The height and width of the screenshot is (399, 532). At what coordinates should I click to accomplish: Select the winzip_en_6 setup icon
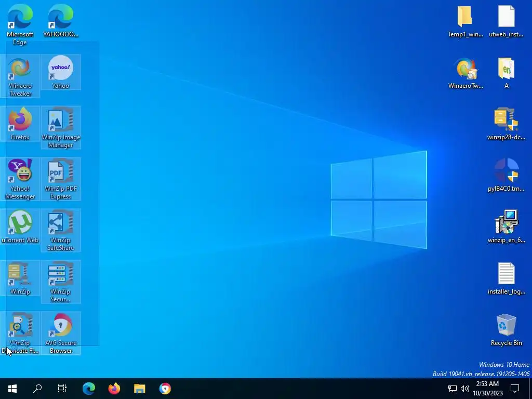tap(506, 227)
